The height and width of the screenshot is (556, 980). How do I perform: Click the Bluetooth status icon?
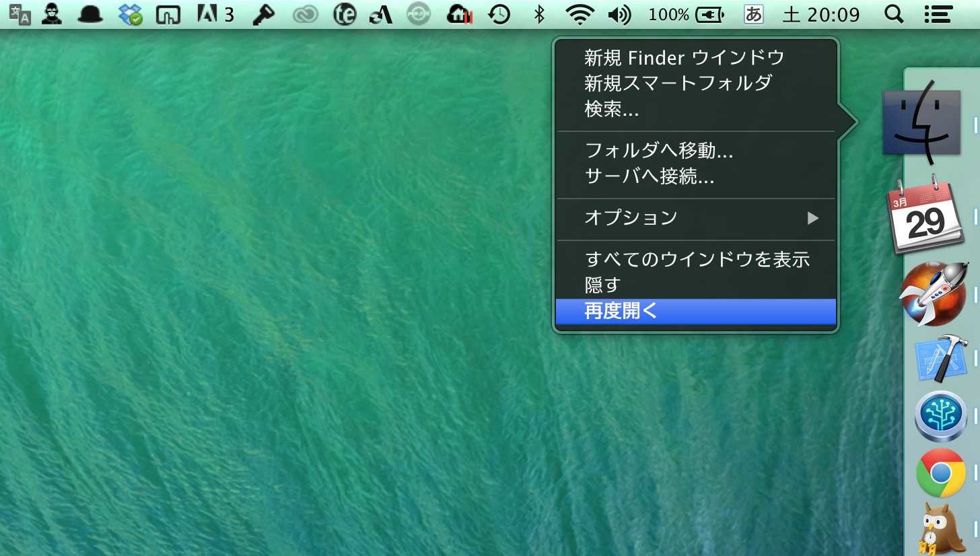pos(538,14)
